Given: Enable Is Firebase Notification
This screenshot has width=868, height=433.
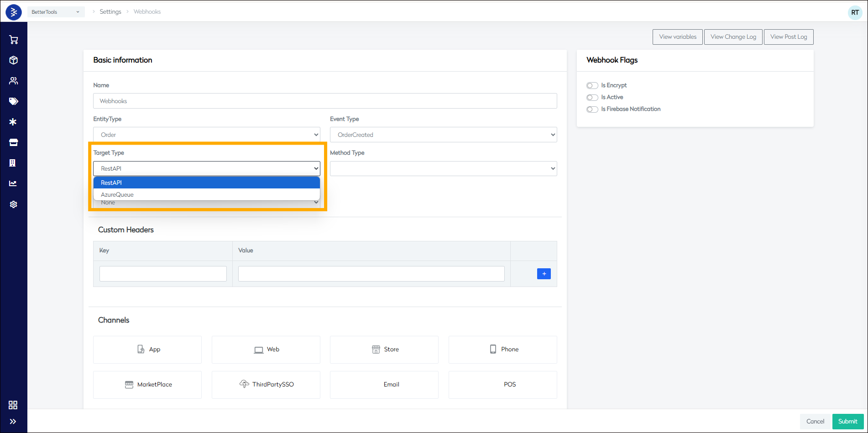Looking at the screenshot, I should 592,109.
